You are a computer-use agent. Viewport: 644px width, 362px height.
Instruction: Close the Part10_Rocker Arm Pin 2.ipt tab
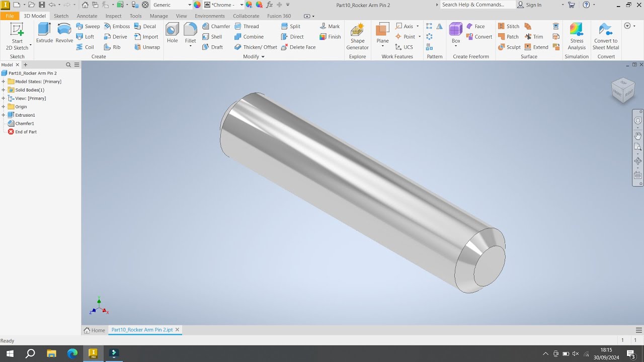tap(177, 330)
